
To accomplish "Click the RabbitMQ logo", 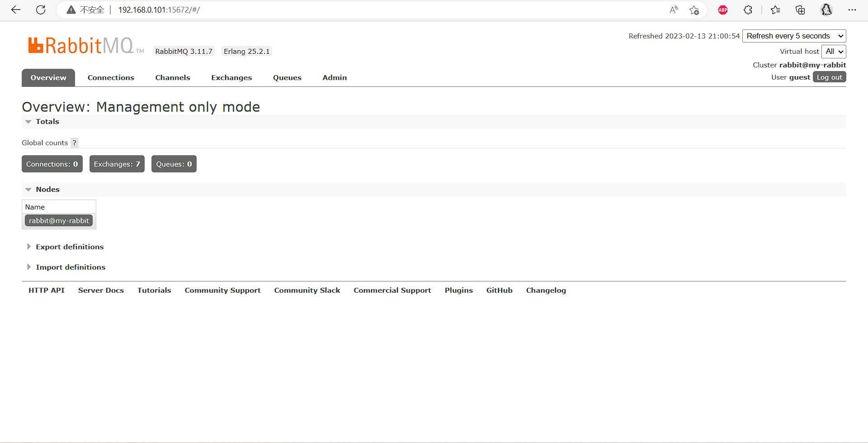I will 86,46.
